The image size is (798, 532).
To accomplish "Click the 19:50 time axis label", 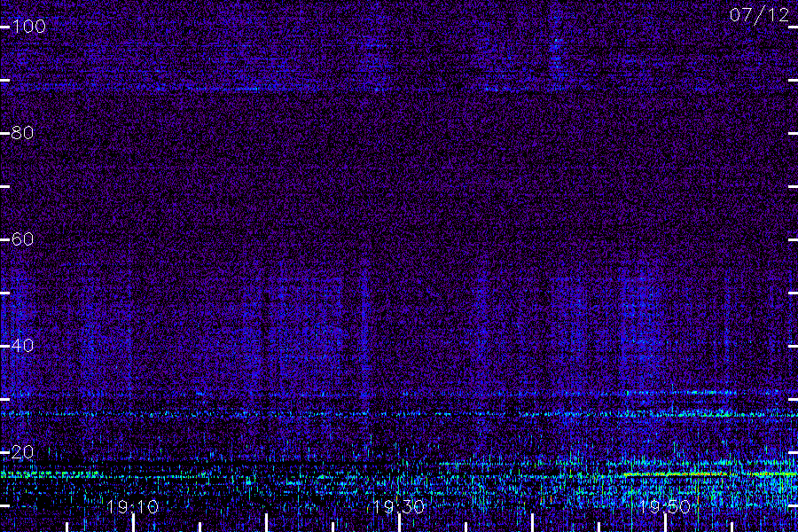I will click(665, 506).
